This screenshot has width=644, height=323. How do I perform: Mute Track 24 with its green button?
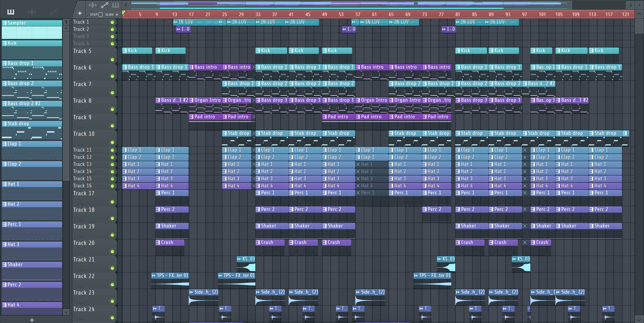tap(112, 318)
